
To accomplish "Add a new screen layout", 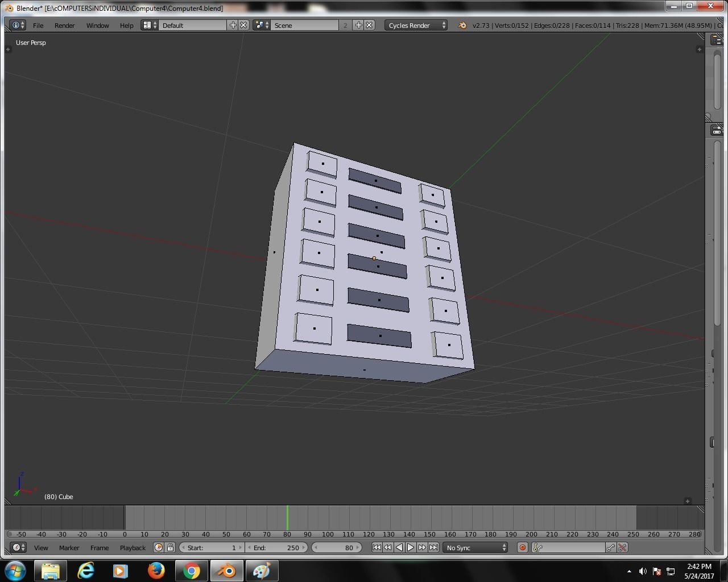I will pos(233,25).
